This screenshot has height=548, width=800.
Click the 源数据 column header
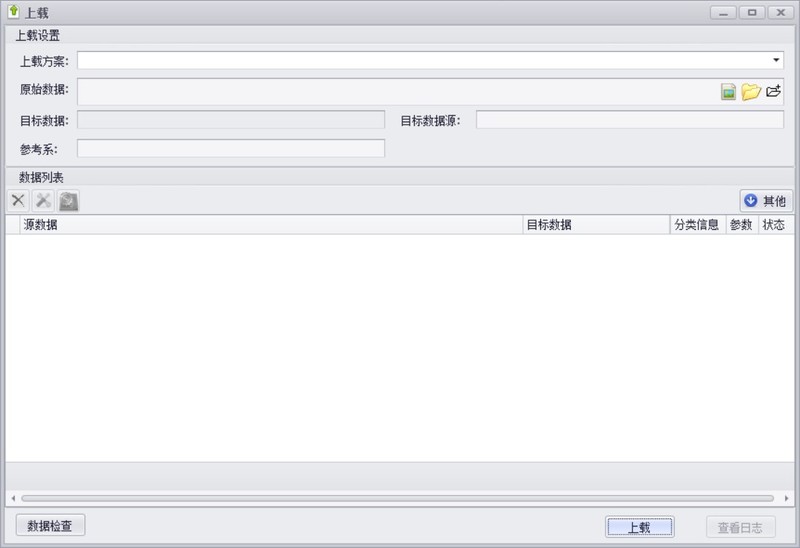(270, 225)
